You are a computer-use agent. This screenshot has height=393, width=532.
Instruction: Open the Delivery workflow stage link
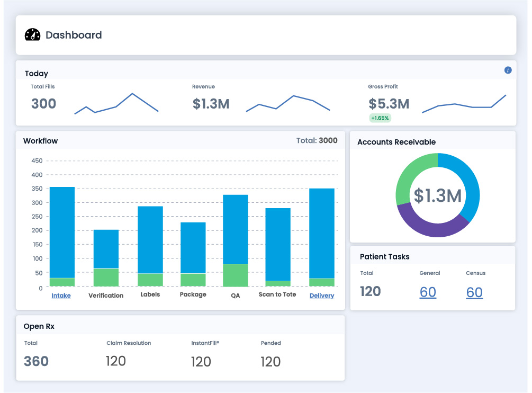(322, 296)
